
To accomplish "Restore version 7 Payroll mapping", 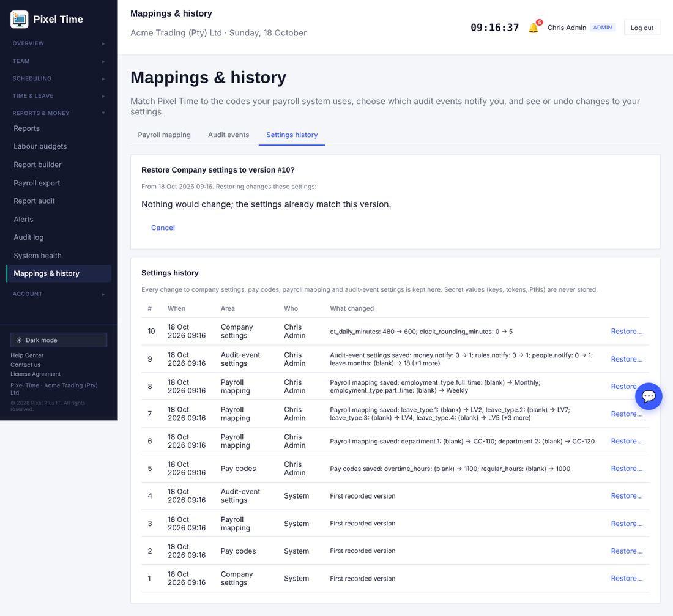I will coord(627,414).
